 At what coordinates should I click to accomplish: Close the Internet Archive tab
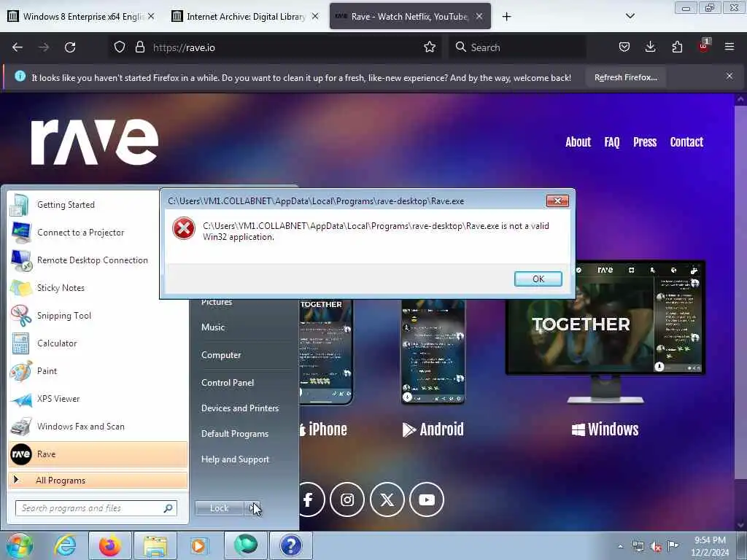(x=315, y=17)
